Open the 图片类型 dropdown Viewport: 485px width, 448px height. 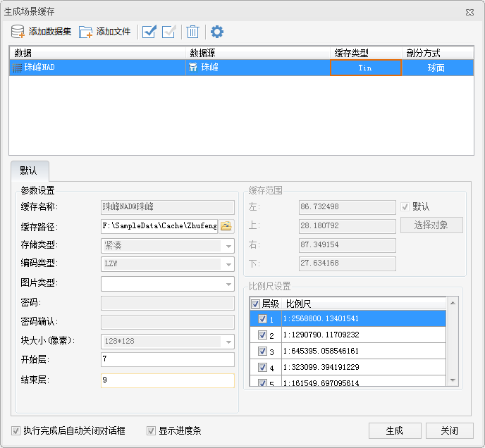(167, 284)
